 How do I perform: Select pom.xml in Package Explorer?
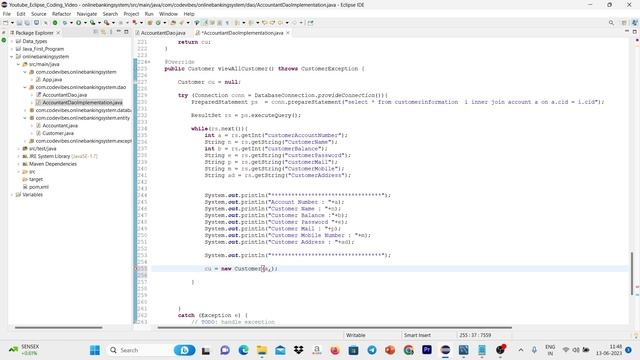pyautogui.click(x=39, y=187)
